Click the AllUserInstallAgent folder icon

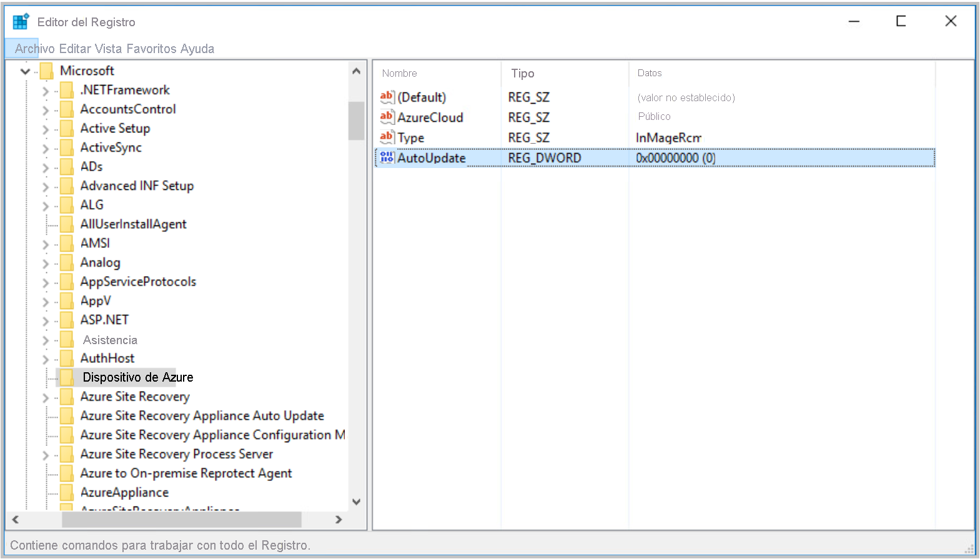(x=67, y=224)
